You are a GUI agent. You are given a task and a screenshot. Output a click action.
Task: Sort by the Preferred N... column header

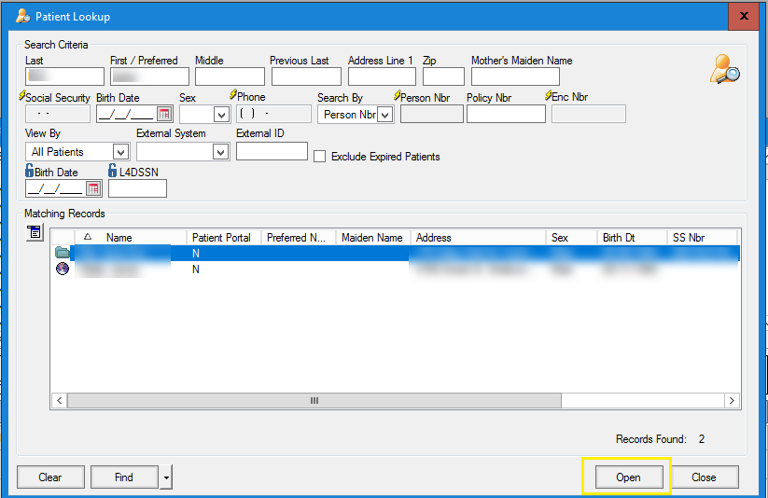(298, 237)
